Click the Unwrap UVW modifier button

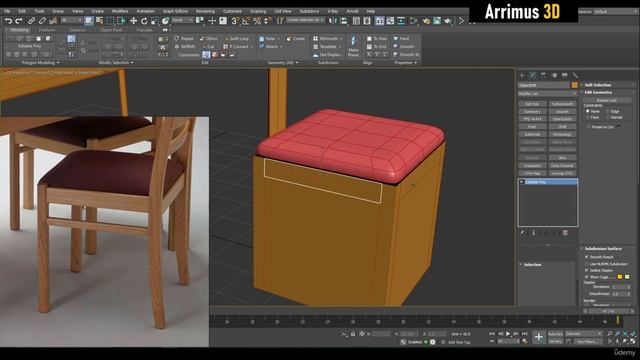point(562,173)
